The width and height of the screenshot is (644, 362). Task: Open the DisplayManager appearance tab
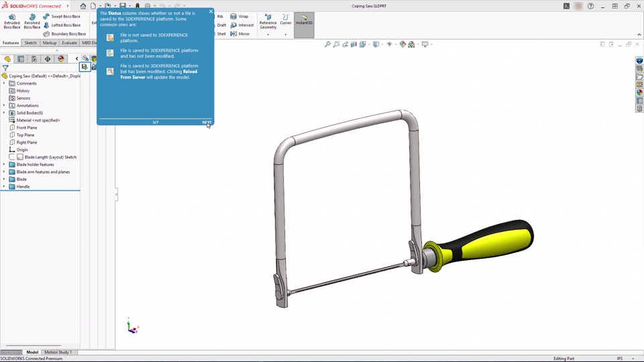click(x=61, y=59)
